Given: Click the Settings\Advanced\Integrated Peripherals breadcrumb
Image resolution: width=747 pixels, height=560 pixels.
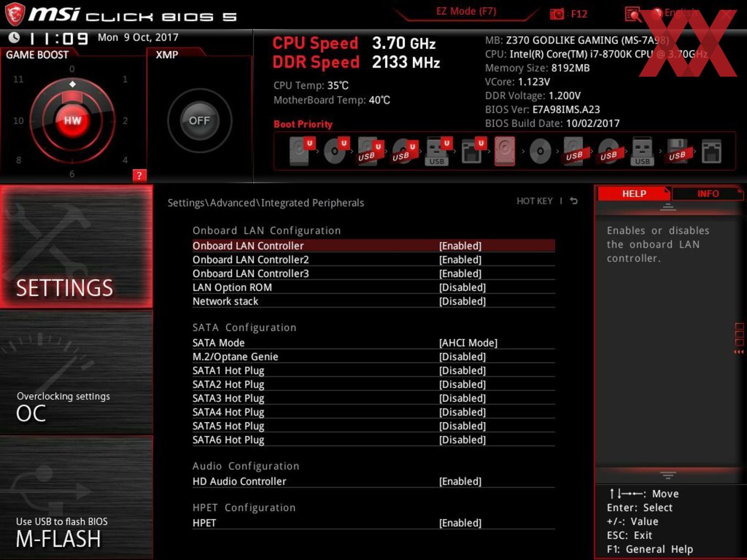Looking at the screenshot, I should 266,203.
